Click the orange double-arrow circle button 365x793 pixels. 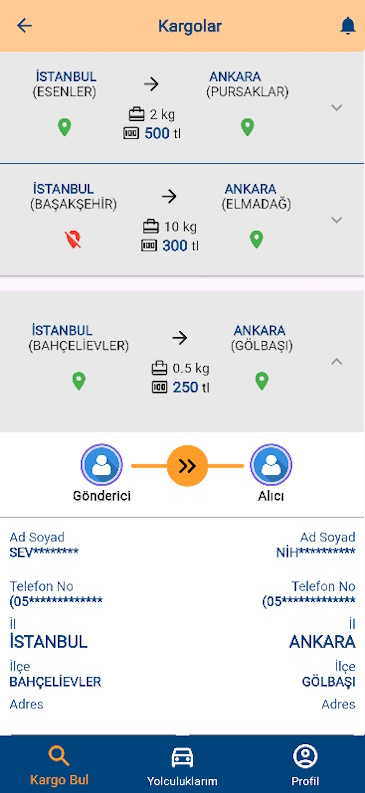(187, 466)
